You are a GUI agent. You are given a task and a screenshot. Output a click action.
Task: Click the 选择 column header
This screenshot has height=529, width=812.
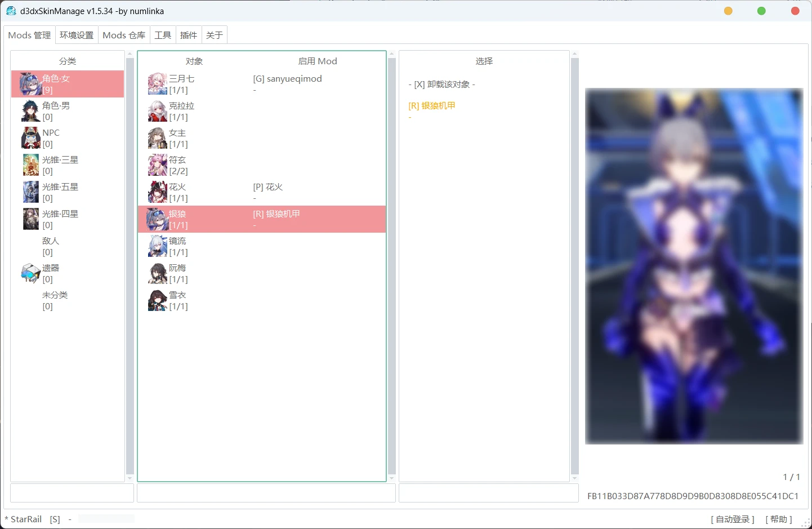[x=484, y=61]
